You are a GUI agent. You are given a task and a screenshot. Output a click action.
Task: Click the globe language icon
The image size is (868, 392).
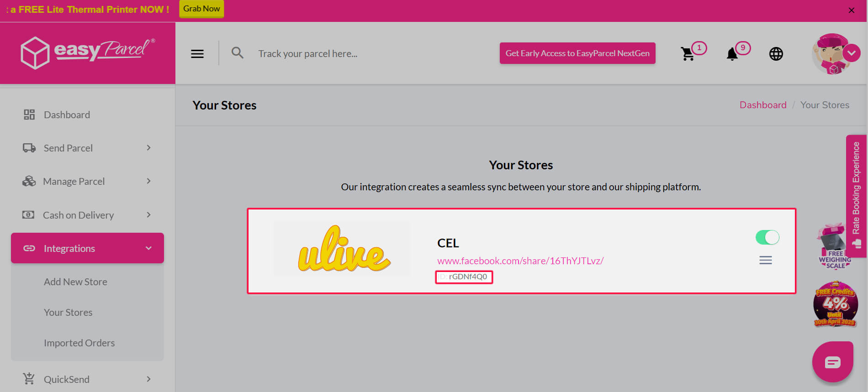[x=776, y=54]
